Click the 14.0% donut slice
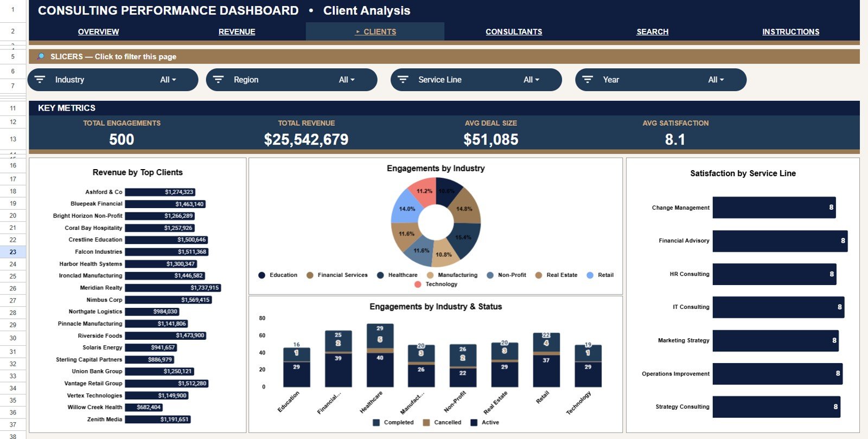Image resolution: width=868 pixels, height=439 pixels. tap(406, 209)
